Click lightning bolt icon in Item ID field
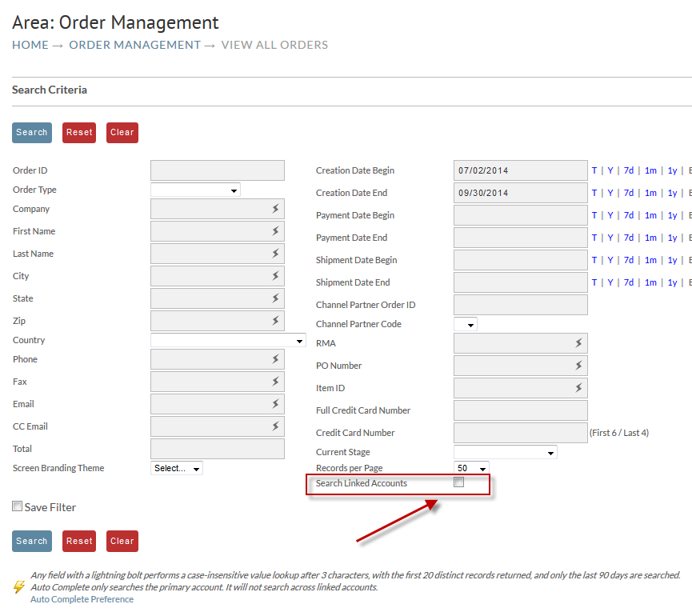The image size is (692, 616). point(578,388)
